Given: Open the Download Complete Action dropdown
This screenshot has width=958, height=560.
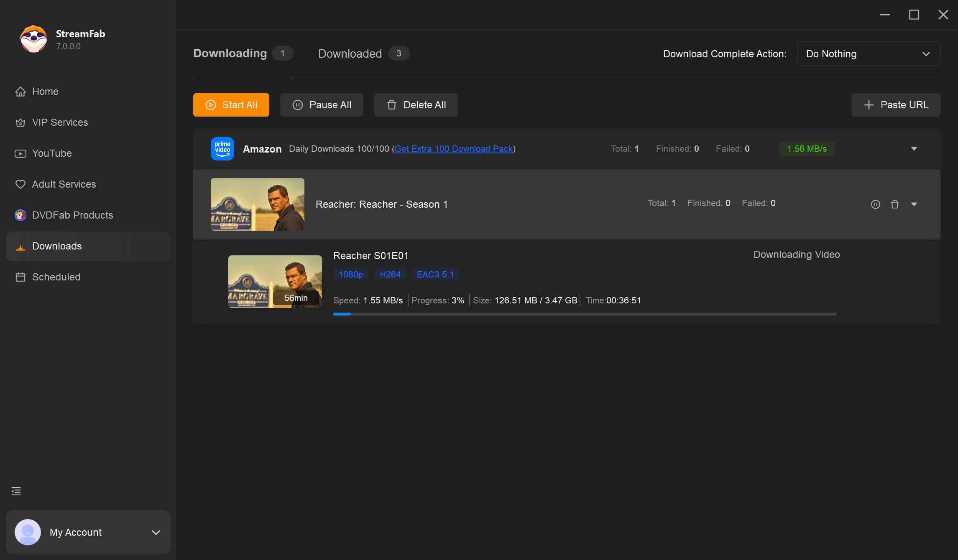Looking at the screenshot, I should point(868,53).
